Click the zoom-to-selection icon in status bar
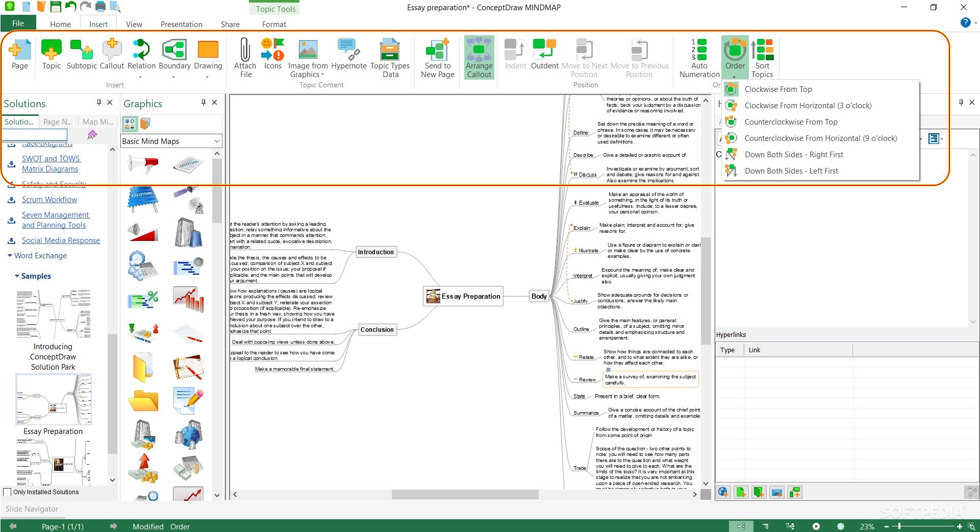 971,526
